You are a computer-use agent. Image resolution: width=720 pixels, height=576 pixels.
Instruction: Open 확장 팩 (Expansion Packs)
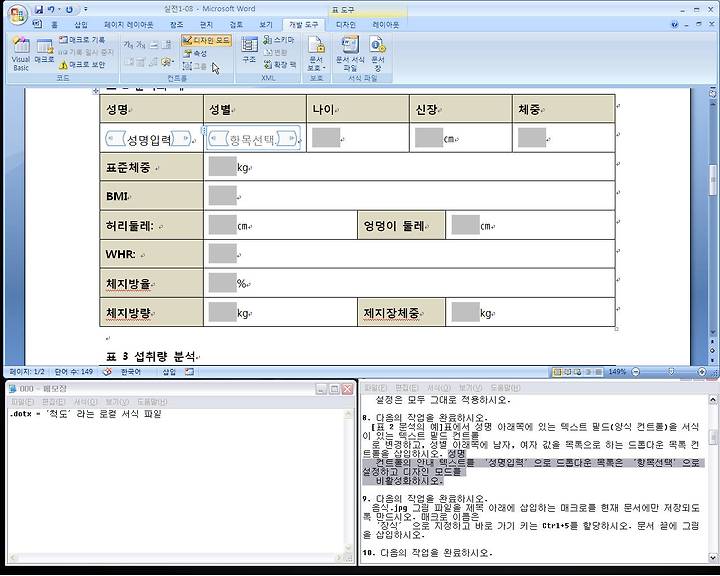pos(280,65)
